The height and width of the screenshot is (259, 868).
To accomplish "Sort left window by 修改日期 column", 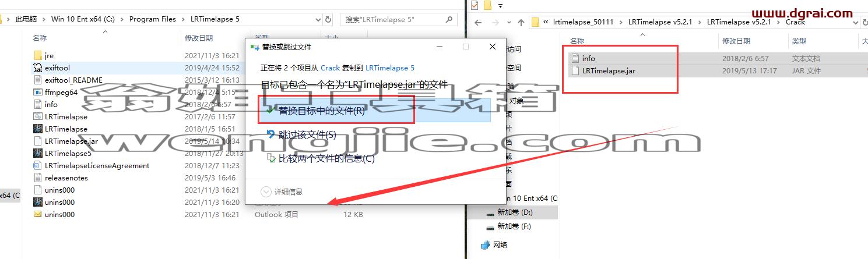I will pyautogui.click(x=200, y=38).
